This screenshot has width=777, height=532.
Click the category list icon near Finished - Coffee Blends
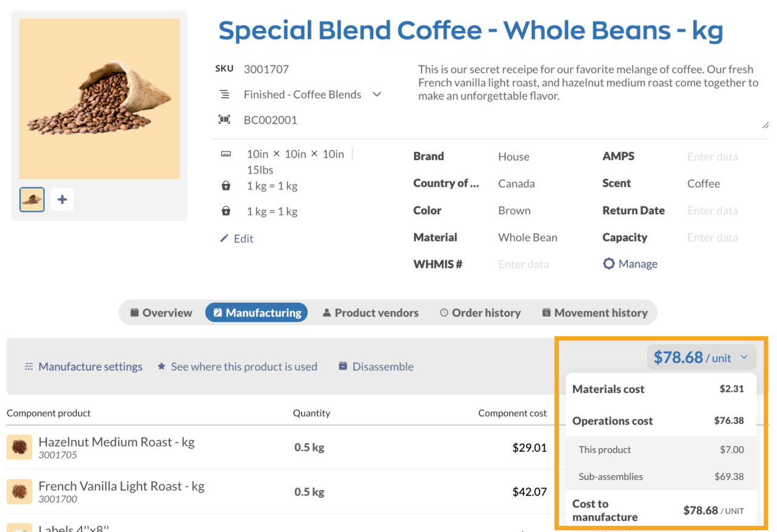coord(224,94)
